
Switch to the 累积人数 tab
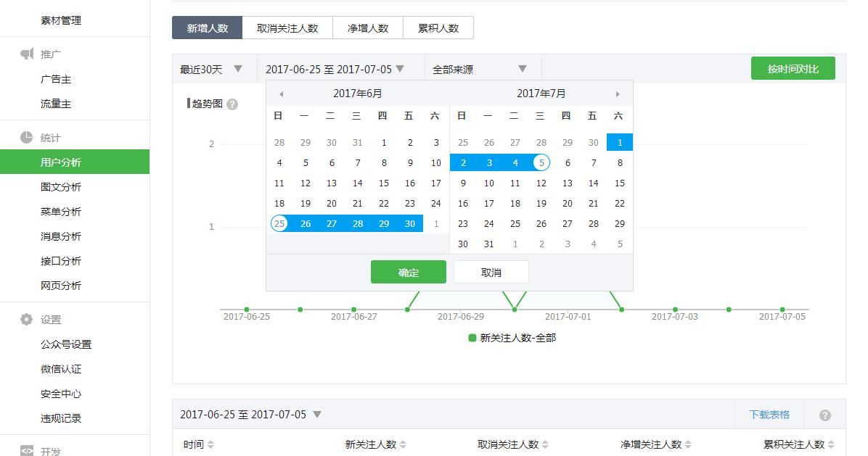click(438, 28)
